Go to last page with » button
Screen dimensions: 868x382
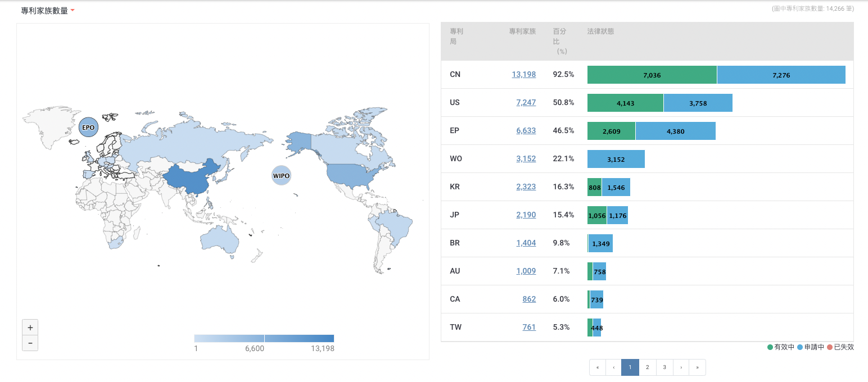(697, 367)
